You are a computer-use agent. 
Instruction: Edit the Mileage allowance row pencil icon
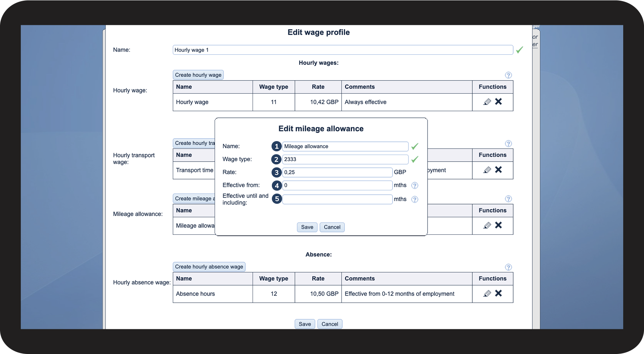[487, 225]
